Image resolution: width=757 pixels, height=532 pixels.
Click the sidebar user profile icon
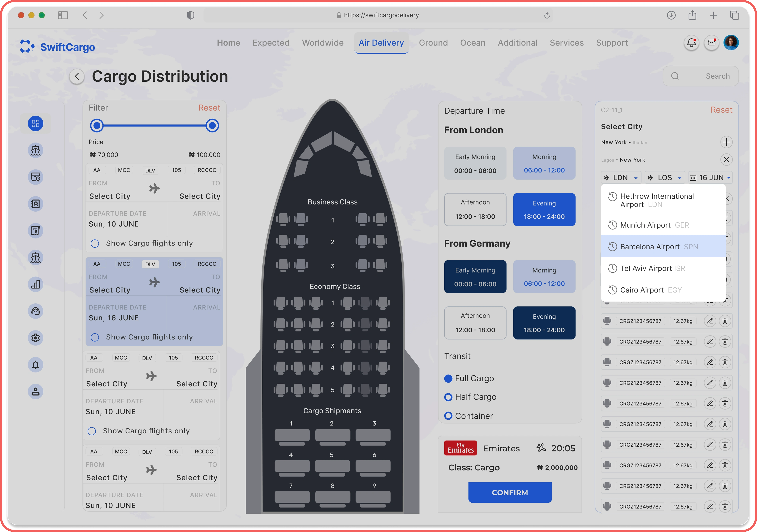[x=36, y=391]
